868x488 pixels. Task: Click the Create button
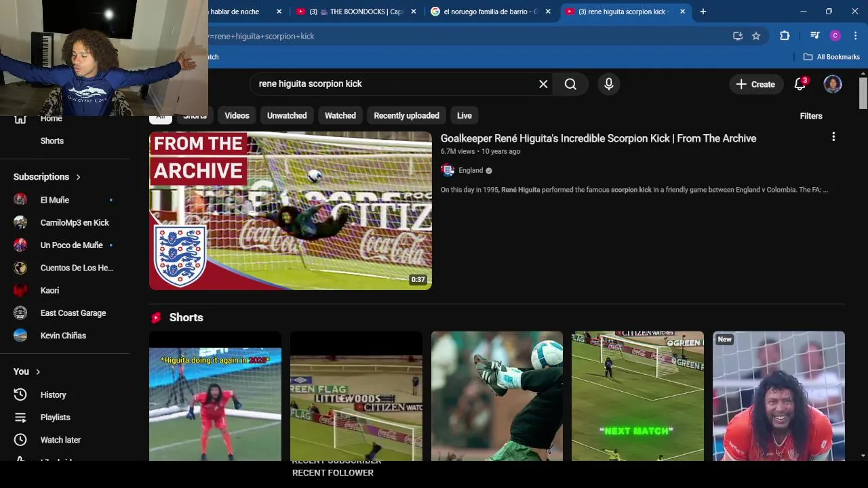(x=755, y=84)
